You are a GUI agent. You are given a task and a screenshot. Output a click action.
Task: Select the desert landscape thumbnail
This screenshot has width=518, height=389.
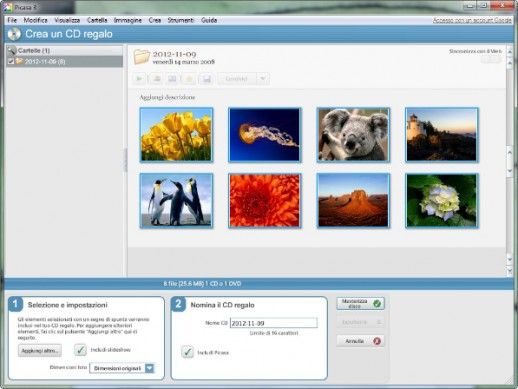[x=353, y=201]
